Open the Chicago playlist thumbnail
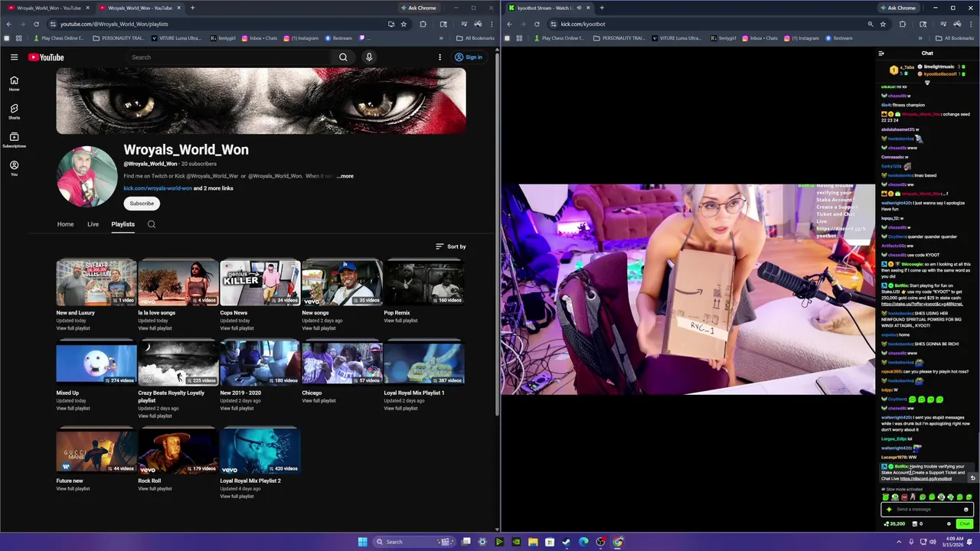The height and width of the screenshot is (551, 980). tap(342, 364)
